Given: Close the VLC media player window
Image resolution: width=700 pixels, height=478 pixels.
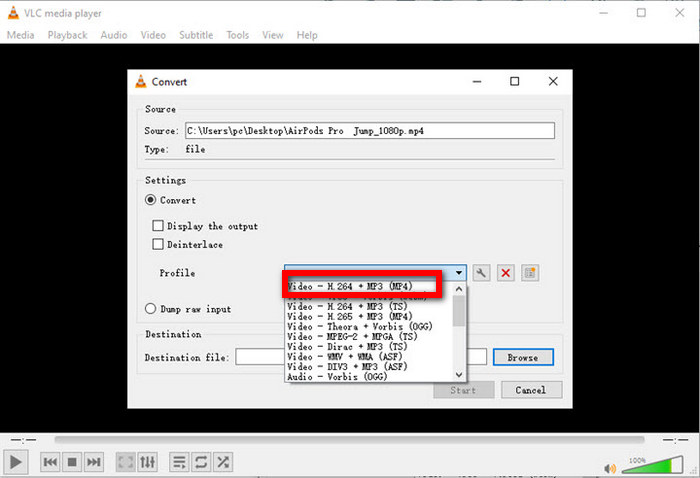Looking at the screenshot, I should coord(679,13).
